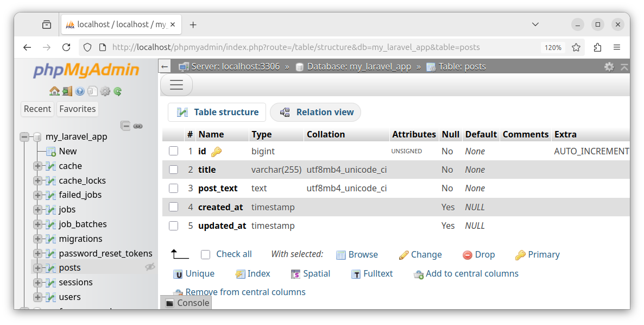The height and width of the screenshot is (325, 644).
Task: Click the site security shield icon
Action: 87,47
